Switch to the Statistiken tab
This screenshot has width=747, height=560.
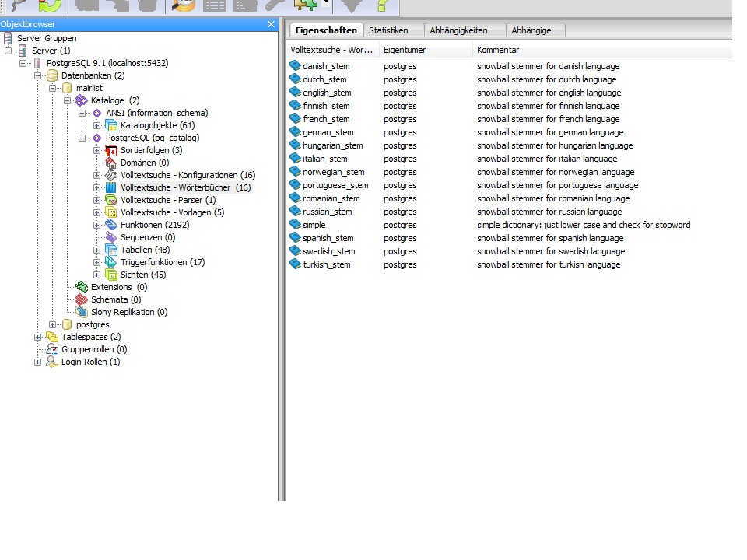tap(394, 30)
